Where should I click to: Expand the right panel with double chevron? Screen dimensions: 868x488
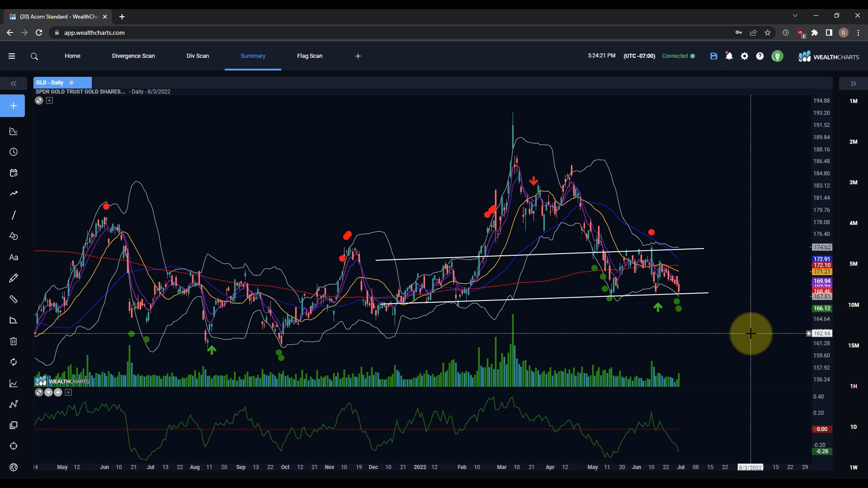point(854,84)
